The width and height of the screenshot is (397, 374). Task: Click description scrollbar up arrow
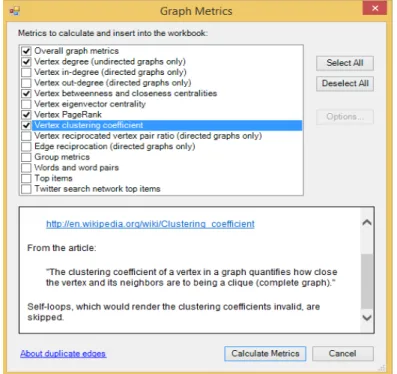pos(367,222)
